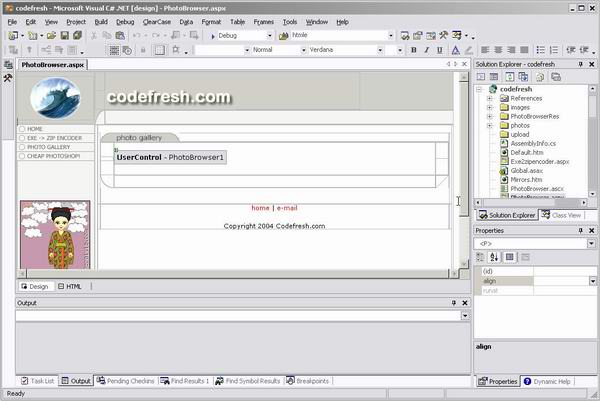Save the file with the floppy icon

click(x=65, y=36)
